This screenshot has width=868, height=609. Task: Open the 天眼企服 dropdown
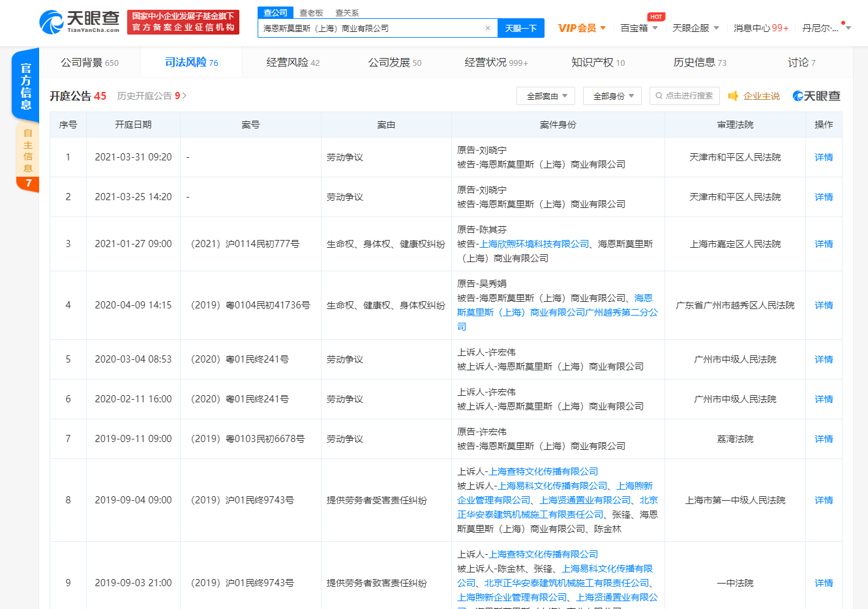[696, 28]
